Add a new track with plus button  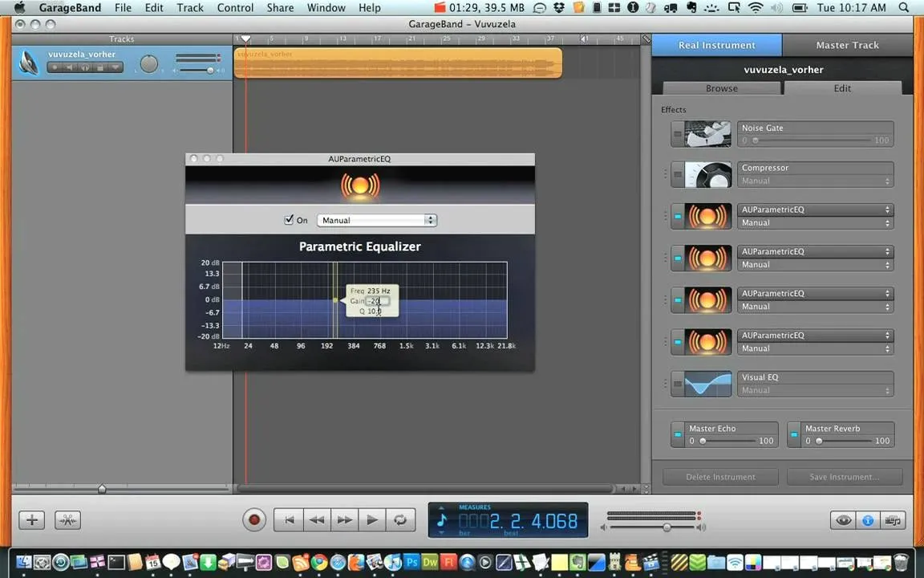point(32,519)
